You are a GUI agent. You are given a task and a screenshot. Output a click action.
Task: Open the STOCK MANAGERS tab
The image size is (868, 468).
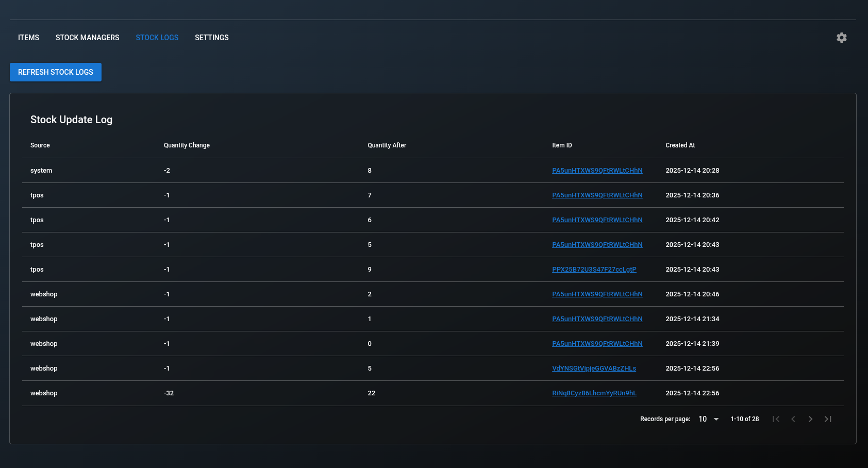pos(87,37)
